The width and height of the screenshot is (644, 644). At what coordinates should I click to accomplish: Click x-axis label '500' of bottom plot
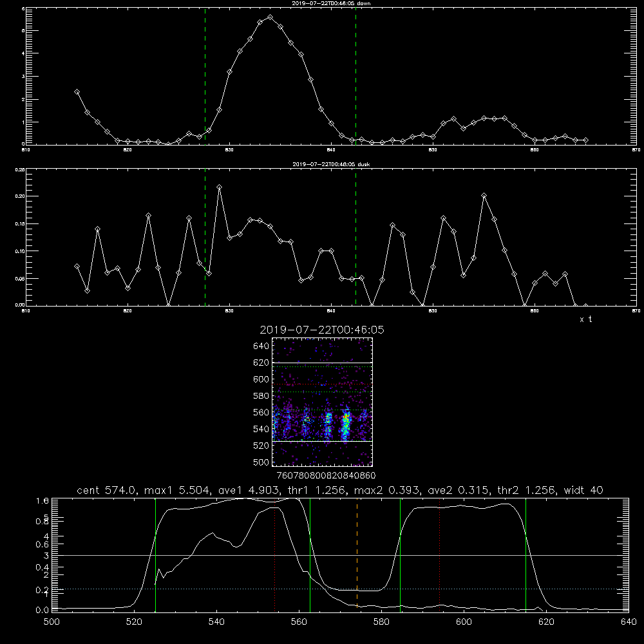tap(52, 622)
